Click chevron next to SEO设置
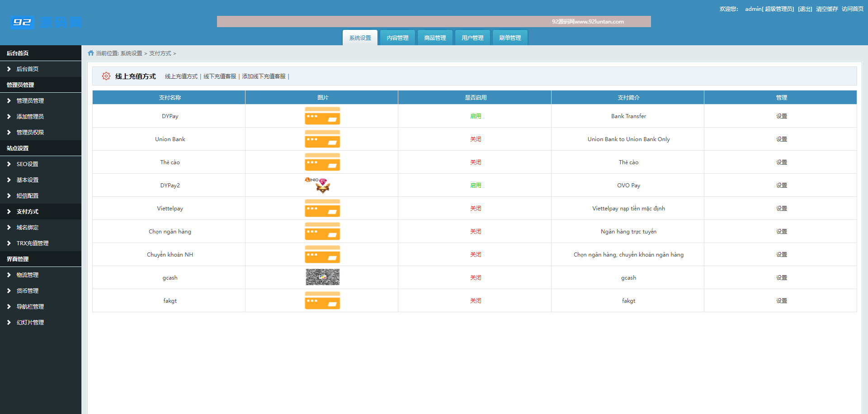This screenshot has width=868, height=414. [x=9, y=164]
